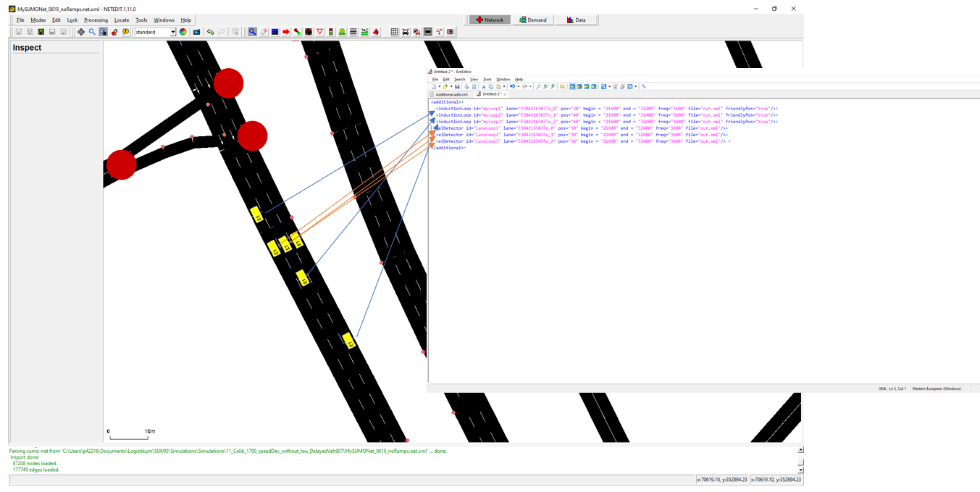This screenshot has height=492, width=980.
Task: Click the magnifier locate icon in NETEDIT toolbar
Action: click(92, 32)
